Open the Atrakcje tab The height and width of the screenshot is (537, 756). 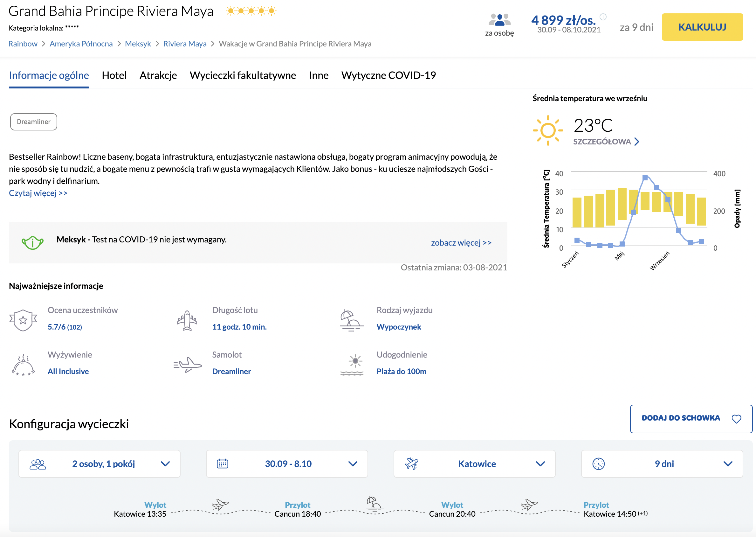(x=158, y=75)
